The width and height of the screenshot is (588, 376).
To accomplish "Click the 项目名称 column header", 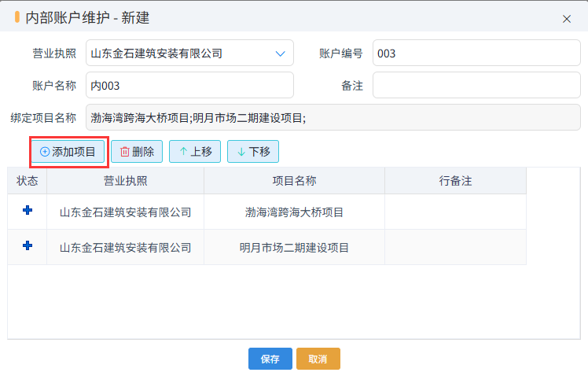I will 294,181.
